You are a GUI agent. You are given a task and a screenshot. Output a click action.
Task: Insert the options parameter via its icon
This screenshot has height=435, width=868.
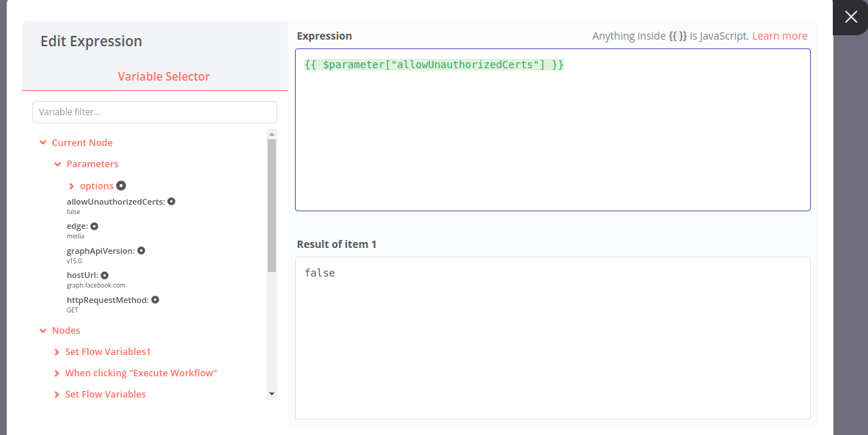point(120,186)
